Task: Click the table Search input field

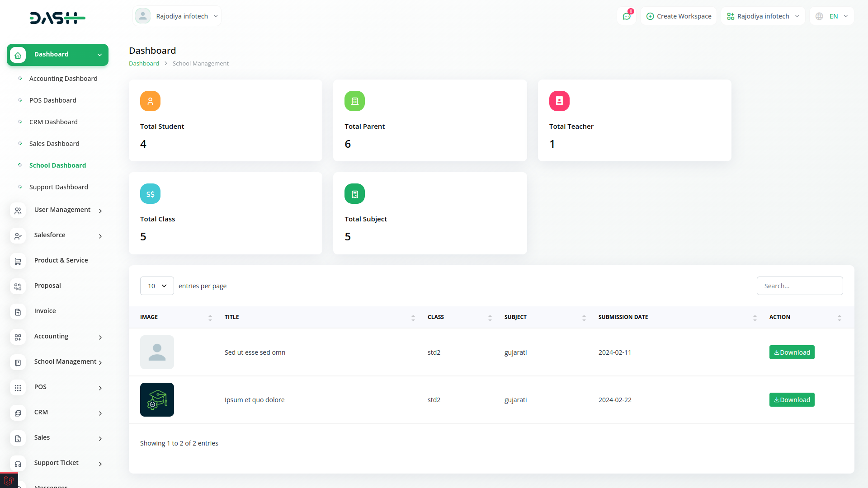Action: [799, 286]
